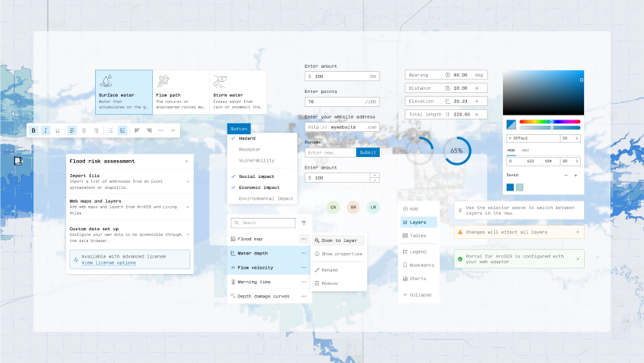The image size is (644, 363).
Task: Click the Enter points field showing 76
Action: click(342, 101)
